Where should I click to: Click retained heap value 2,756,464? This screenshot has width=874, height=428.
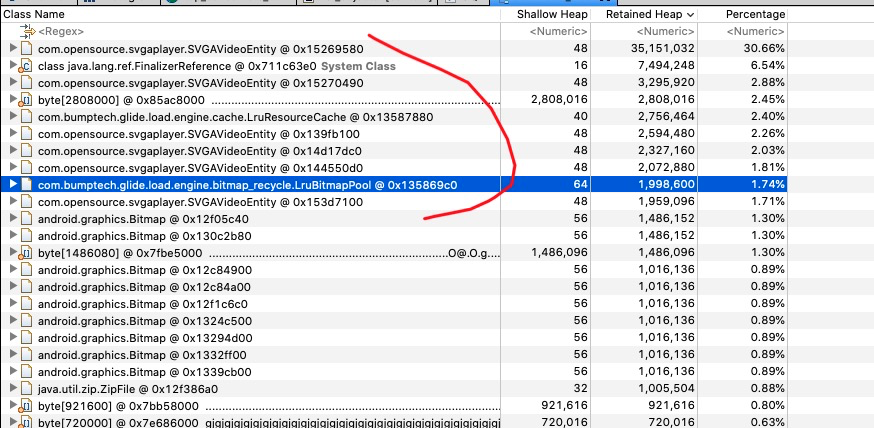(x=667, y=117)
